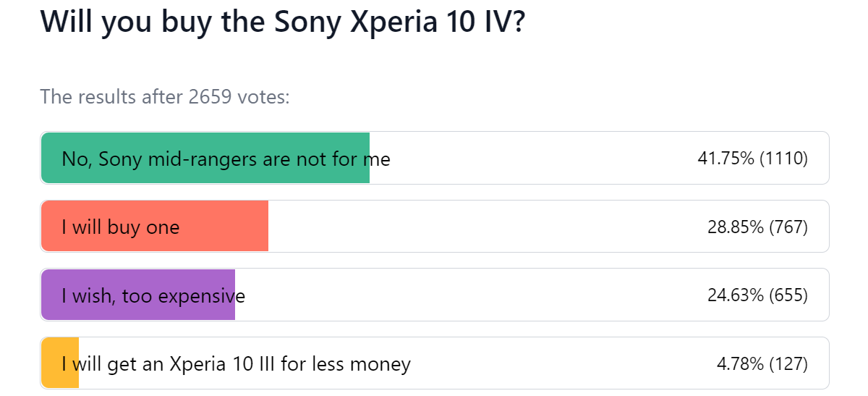Click the 28.85% (767) vote count

point(757,227)
